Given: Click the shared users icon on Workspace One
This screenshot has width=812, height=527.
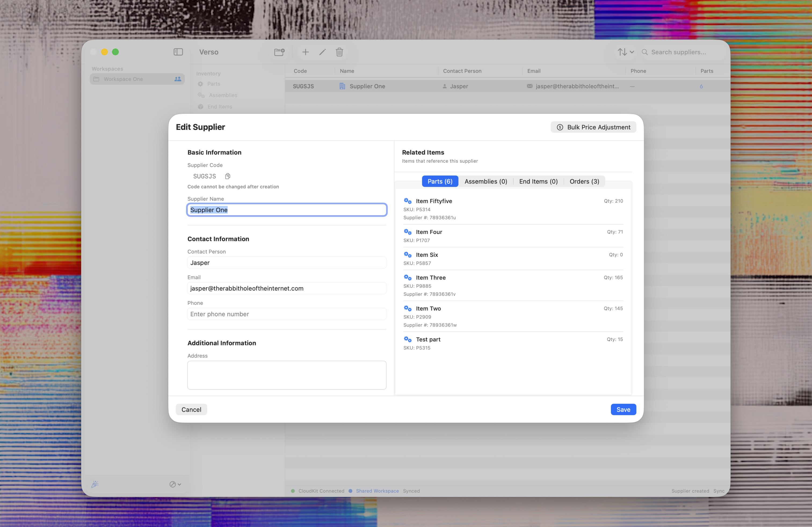Looking at the screenshot, I should (178, 79).
